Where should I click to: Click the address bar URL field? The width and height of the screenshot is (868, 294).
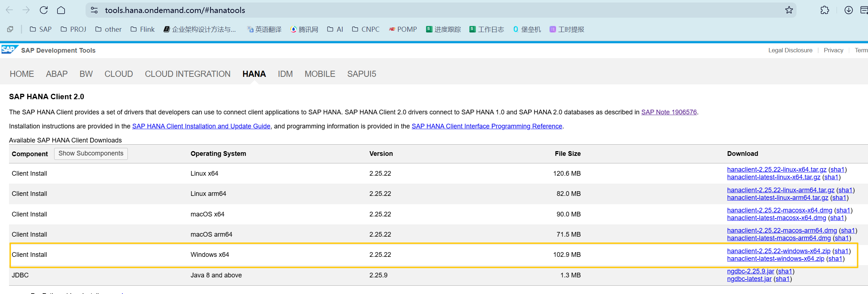click(440, 10)
